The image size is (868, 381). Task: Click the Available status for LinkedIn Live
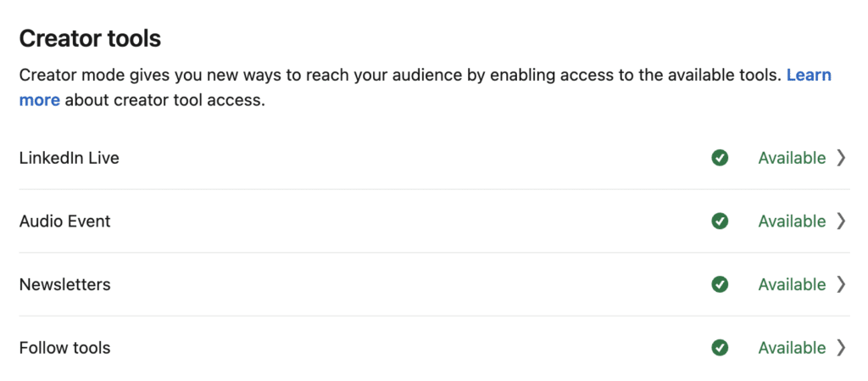[x=792, y=158]
